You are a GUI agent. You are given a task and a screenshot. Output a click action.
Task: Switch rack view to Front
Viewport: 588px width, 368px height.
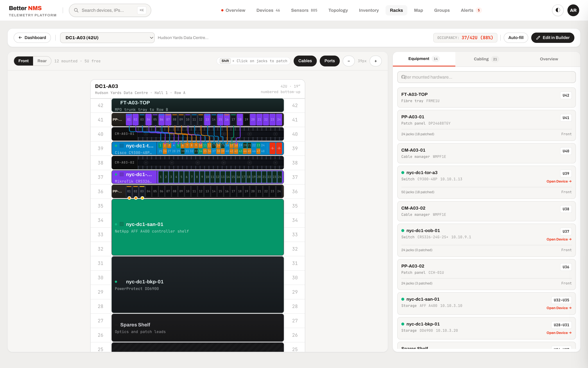23,61
